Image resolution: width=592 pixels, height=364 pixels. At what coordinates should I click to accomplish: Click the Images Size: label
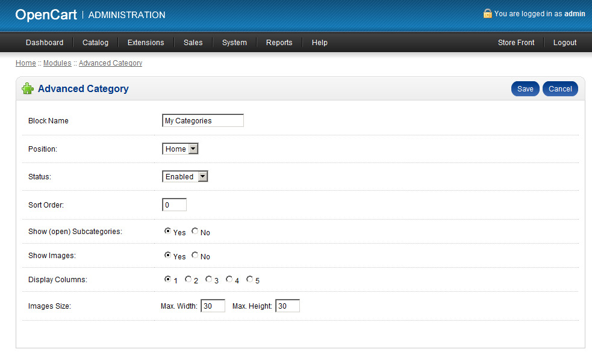point(49,306)
